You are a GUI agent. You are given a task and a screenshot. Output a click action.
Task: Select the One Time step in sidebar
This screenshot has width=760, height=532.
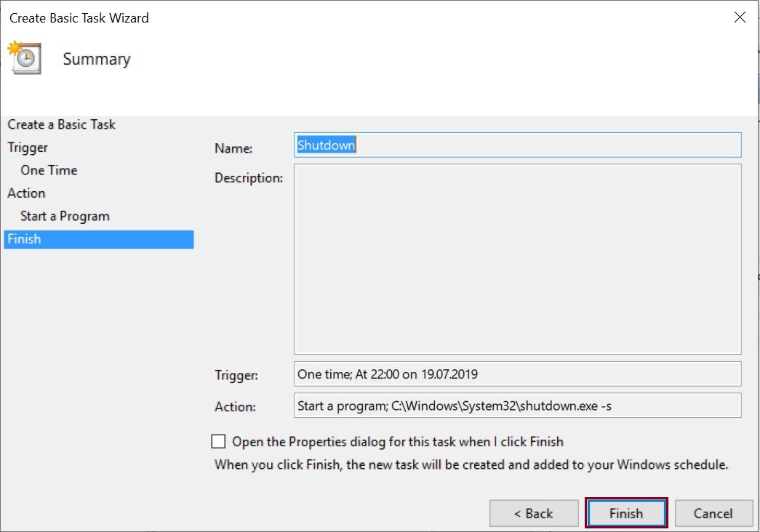(x=49, y=170)
